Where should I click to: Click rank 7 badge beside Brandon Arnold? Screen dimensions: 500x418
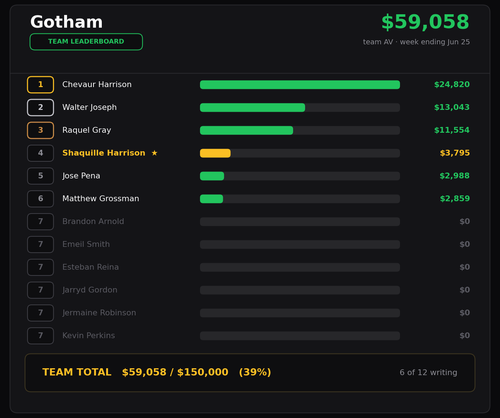(x=40, y=222)
